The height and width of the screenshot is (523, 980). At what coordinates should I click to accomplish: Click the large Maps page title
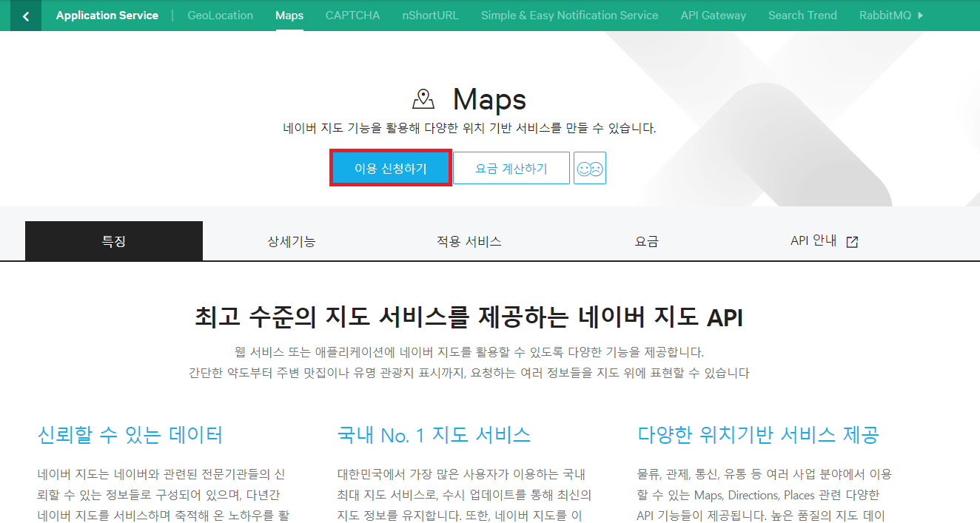click(489, 99)
